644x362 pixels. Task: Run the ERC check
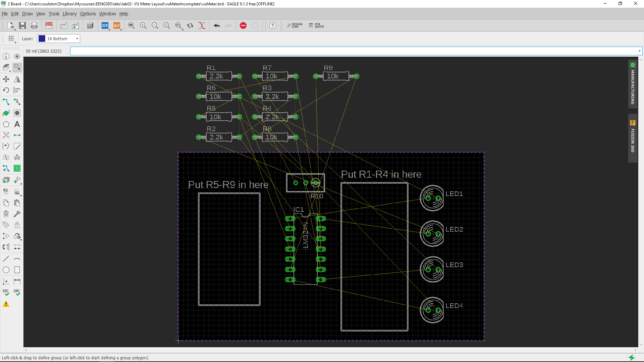(x=6, y=292)
